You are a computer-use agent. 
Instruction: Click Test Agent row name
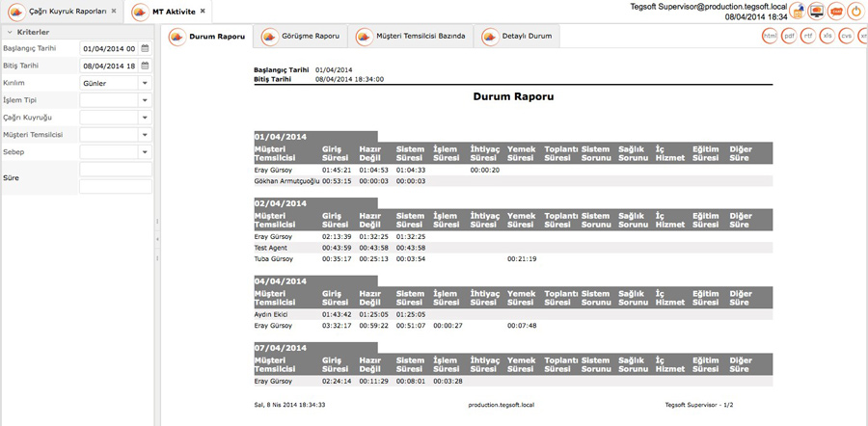271,248
